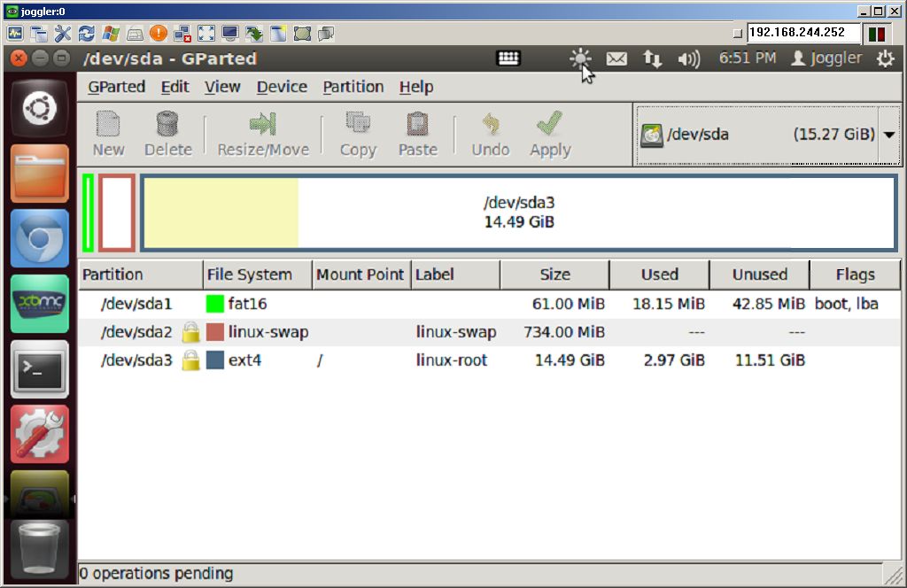Select /dev/sda1 in the partition list

489,304
